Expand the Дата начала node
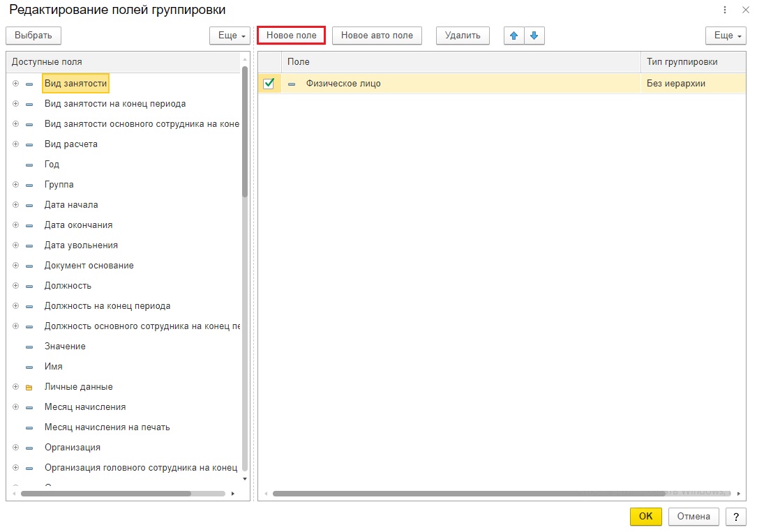Image resolution: width=757 pixels, height=532 pixels. click(15, 205)
